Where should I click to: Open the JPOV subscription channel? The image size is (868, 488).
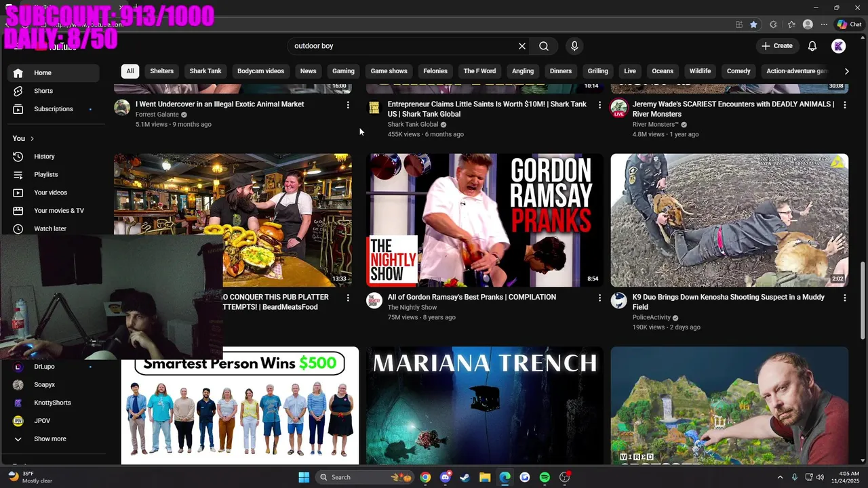[x=54, y=421]
